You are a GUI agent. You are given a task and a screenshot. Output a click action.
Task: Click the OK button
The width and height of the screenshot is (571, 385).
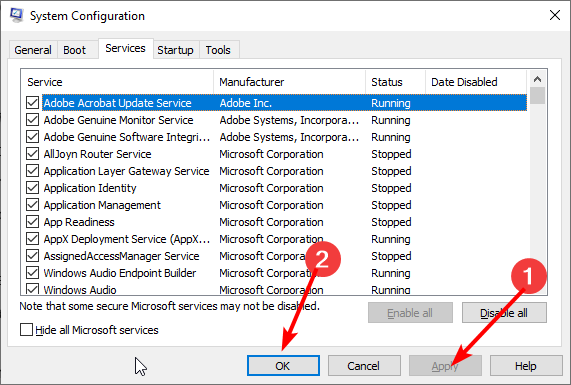pos(283,366)
